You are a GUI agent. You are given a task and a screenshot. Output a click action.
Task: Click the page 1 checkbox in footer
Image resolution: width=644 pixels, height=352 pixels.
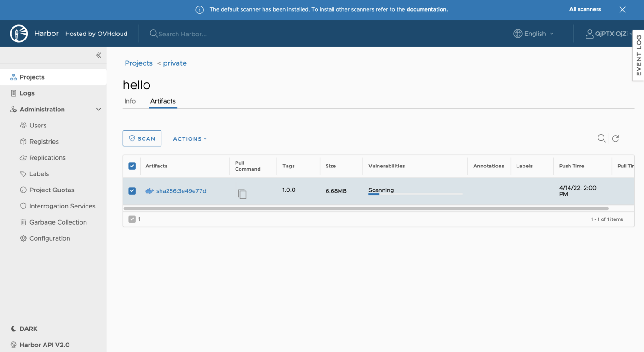click(132, 219)
